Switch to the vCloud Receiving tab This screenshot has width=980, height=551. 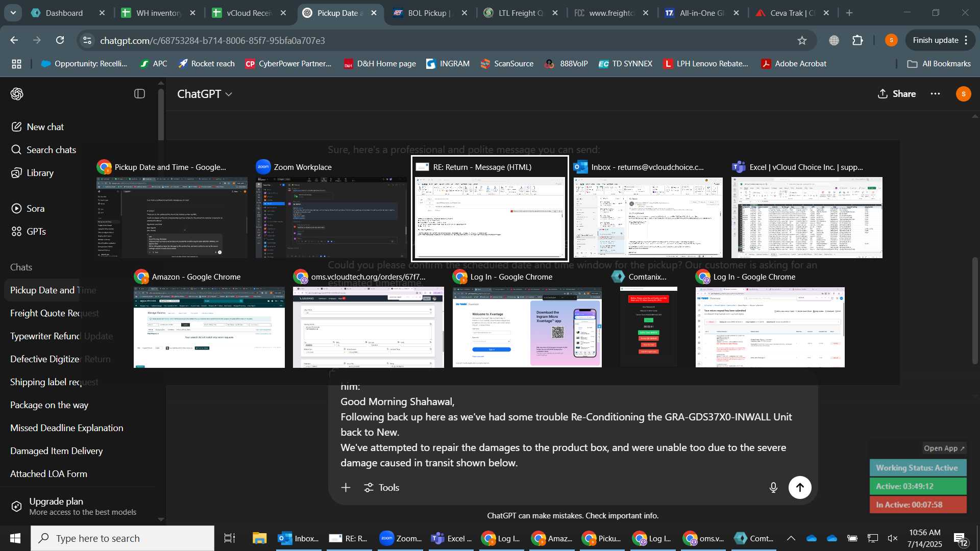[x=249, y=13]
